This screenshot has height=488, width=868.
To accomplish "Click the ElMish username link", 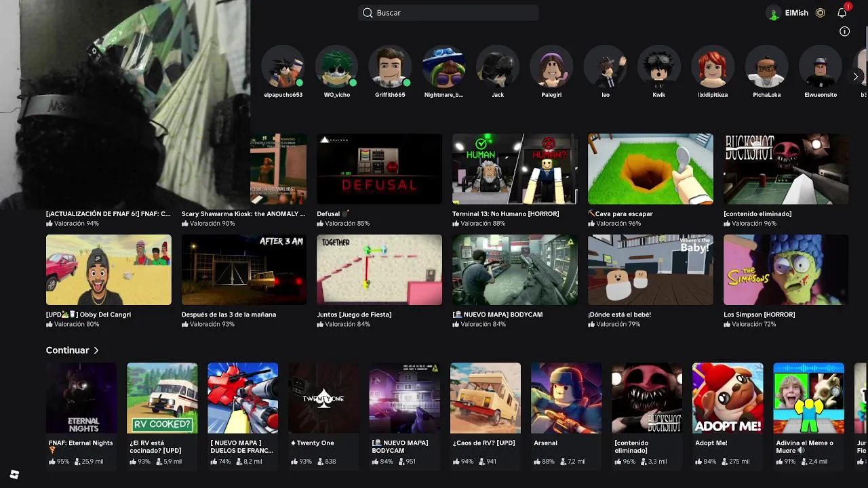I will click(x=796, y=13).
